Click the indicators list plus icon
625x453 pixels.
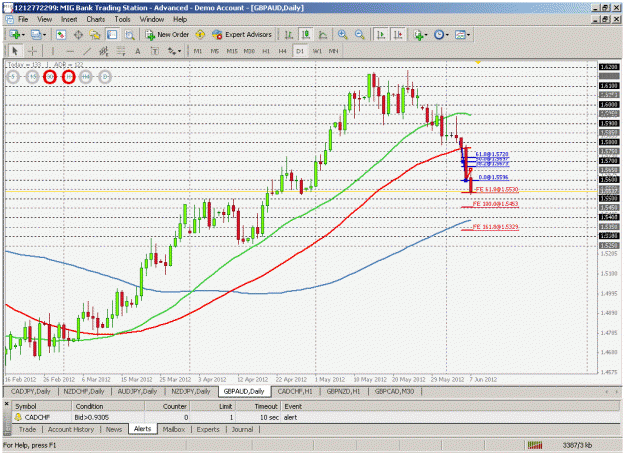click(x=418, y=35)
